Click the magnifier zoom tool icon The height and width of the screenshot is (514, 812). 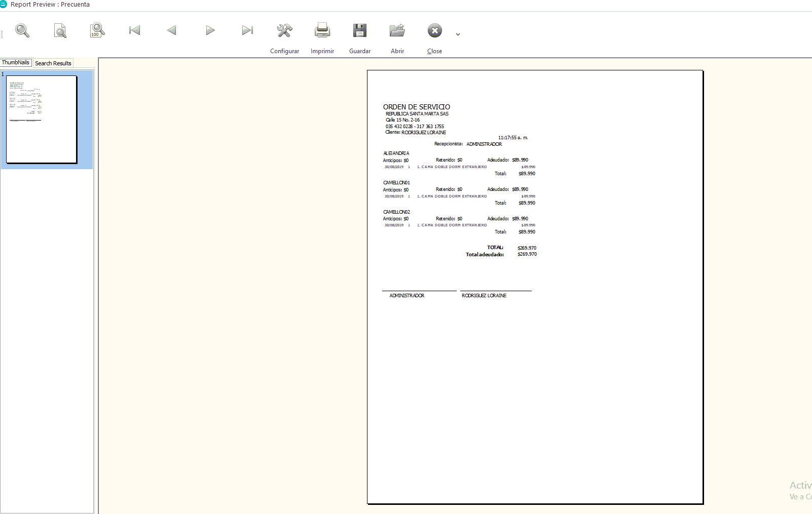[22, 31]
